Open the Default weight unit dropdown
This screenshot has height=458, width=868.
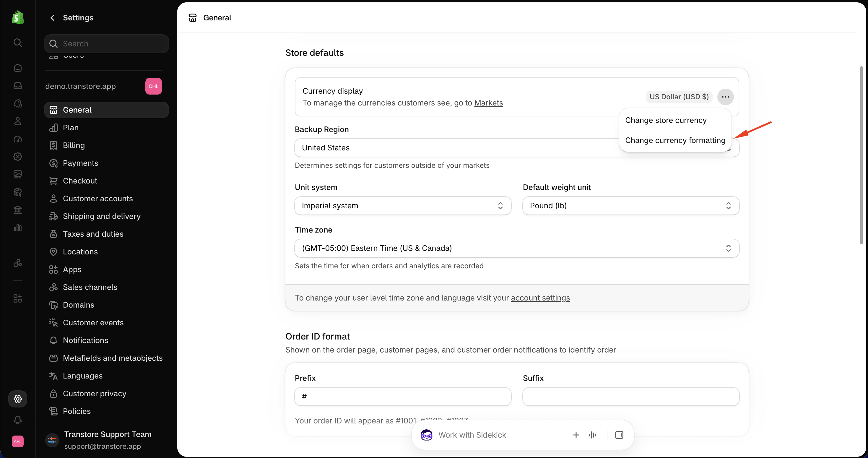click(x=631, y=206)
